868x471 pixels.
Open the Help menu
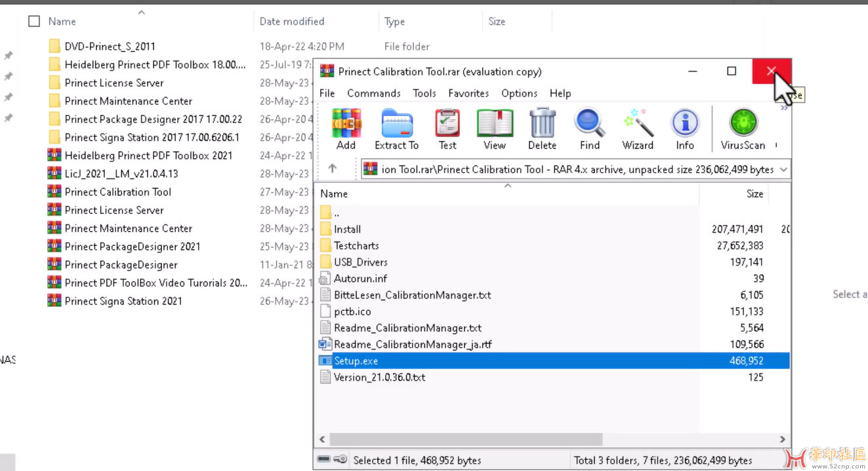coord(560,93)
